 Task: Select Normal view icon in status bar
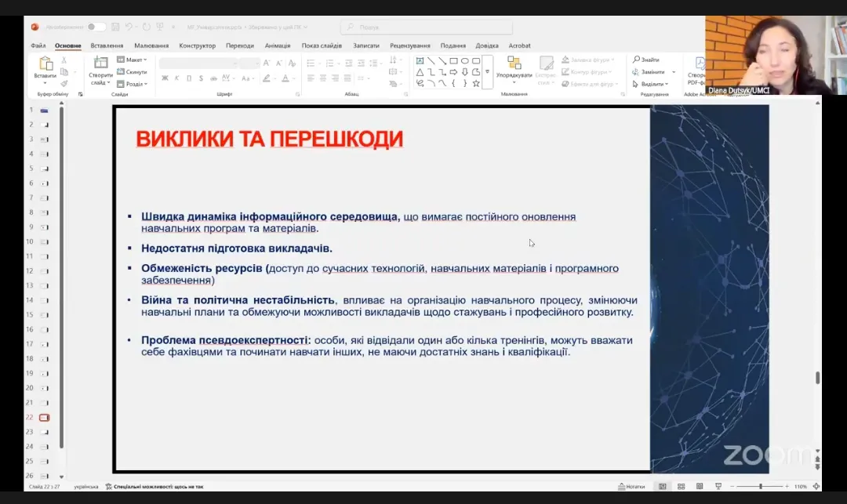click(x=662, y=486)
